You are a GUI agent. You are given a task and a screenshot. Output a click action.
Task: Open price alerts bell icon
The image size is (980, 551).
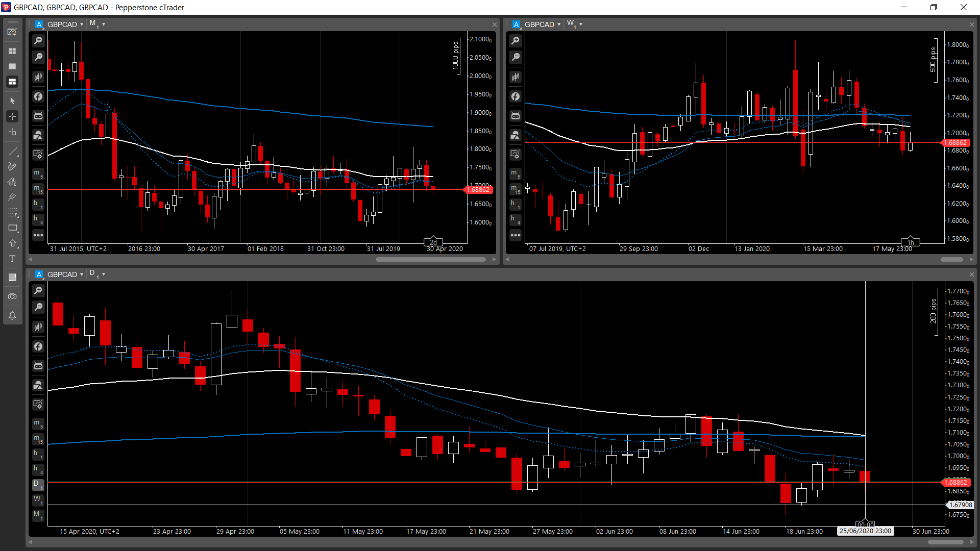coord(12,316)
